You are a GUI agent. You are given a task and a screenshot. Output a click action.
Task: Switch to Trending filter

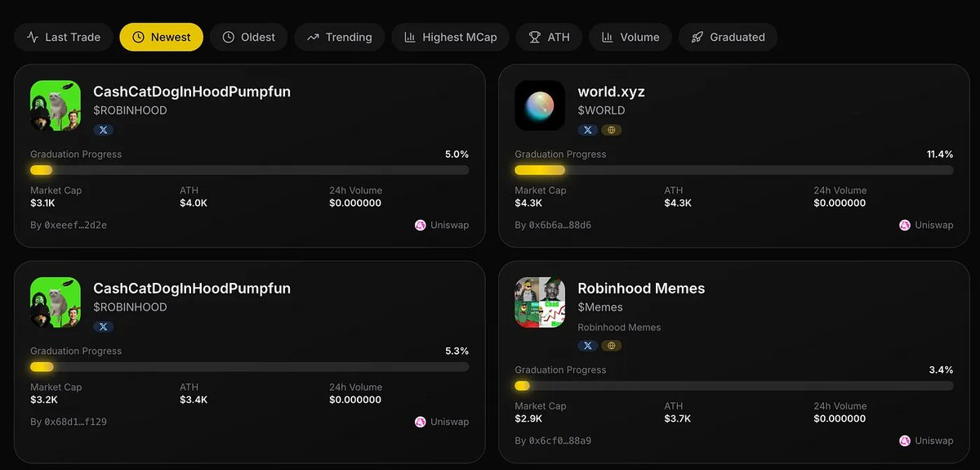(x=340, y=37)
